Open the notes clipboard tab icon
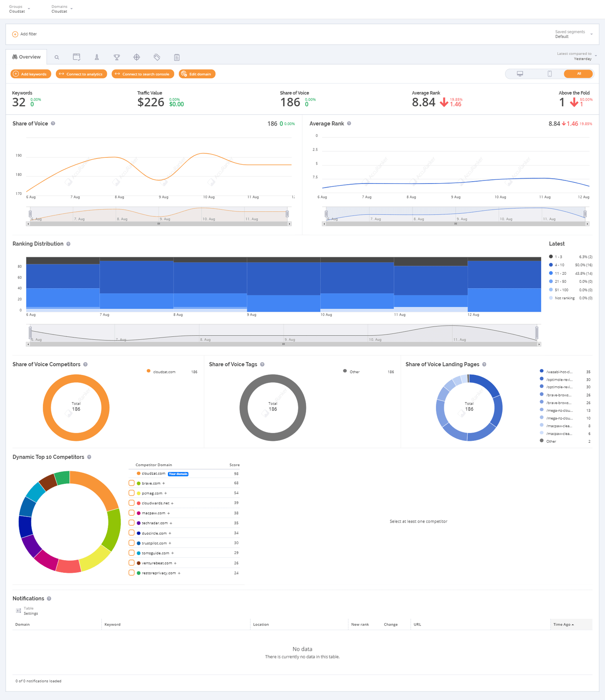 177,57
